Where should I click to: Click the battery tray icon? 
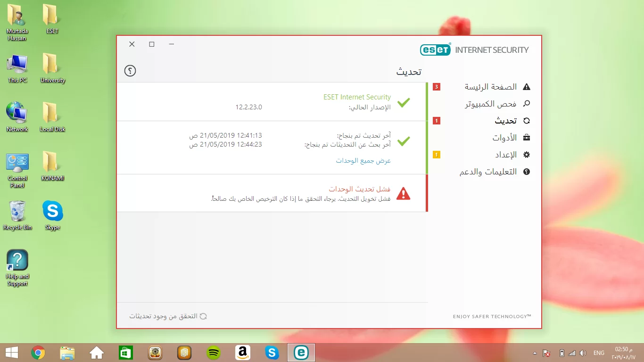point(561,353)
